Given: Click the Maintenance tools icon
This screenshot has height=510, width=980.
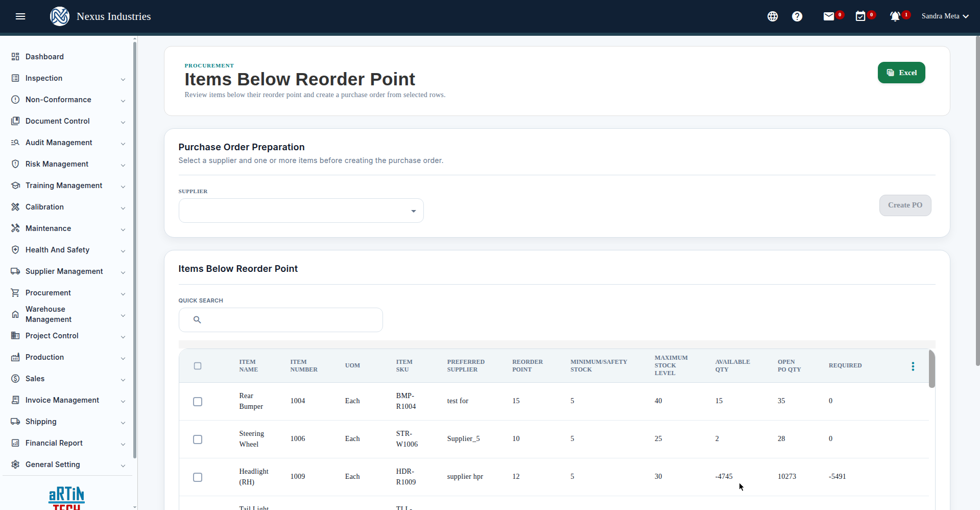Looking at the screenshot, I should coord(15,228).
